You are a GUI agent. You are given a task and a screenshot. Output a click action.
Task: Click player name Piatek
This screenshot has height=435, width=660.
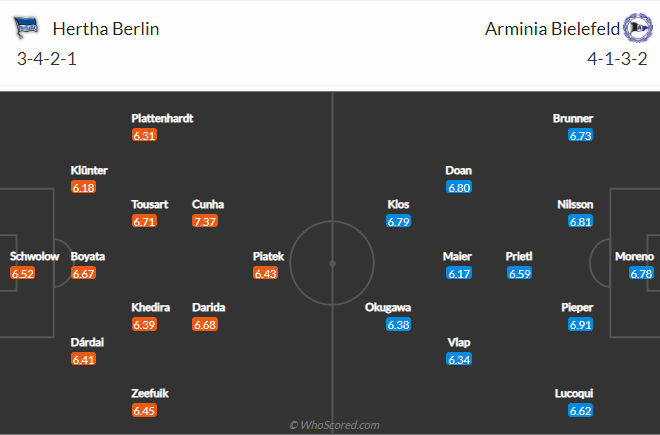click(x=269, y=256)
